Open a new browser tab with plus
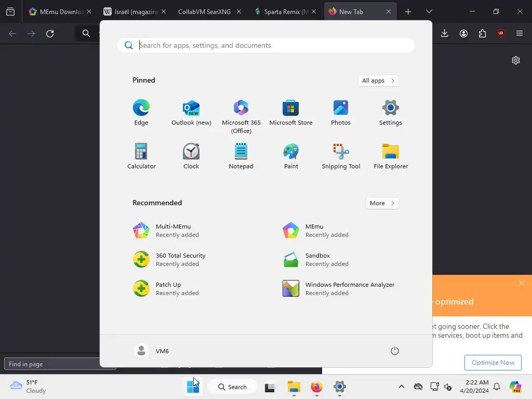 click(408, 12)
